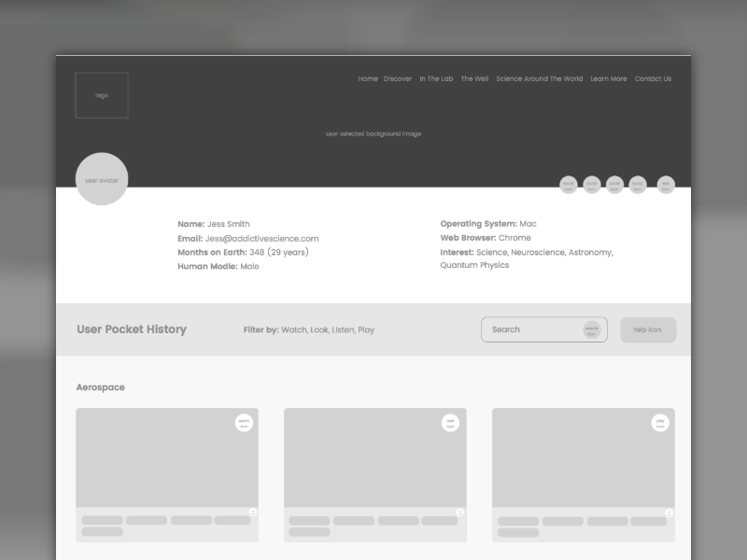Click the watch icon on the first card
Image resolution: width=747 pixels, height=560 pixels.
coord(244,423)
